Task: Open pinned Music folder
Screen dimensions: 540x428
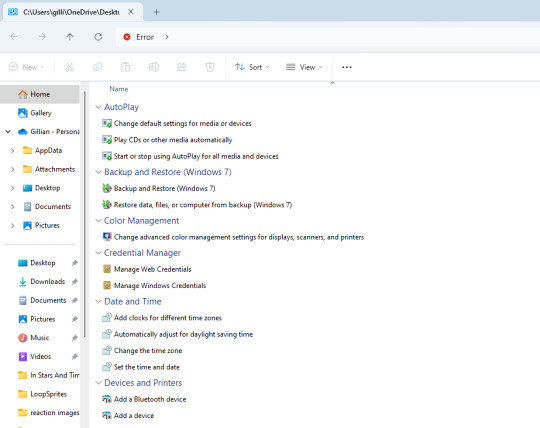Action: pyautogui.click(x=33, y=338)
